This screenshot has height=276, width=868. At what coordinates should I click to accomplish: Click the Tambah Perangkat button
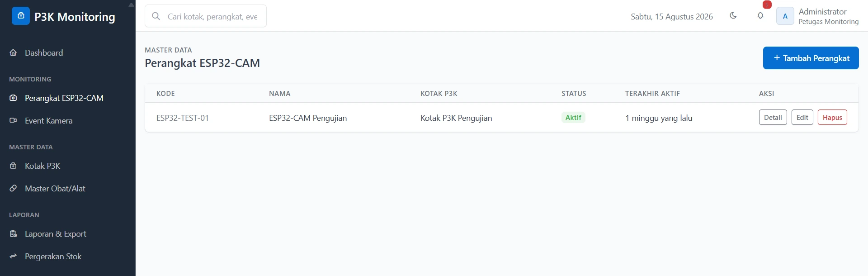(x=811, y=58)
